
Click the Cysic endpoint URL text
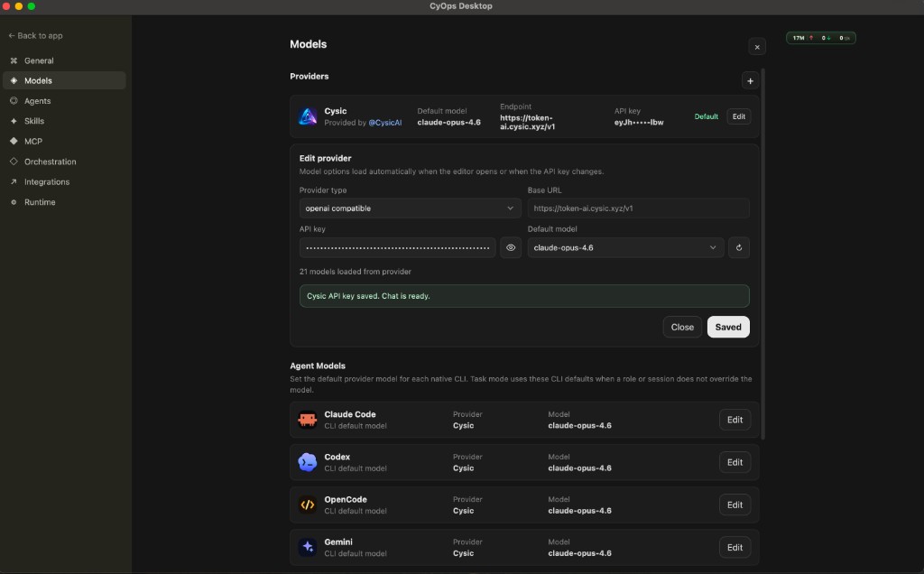[527, 122]
